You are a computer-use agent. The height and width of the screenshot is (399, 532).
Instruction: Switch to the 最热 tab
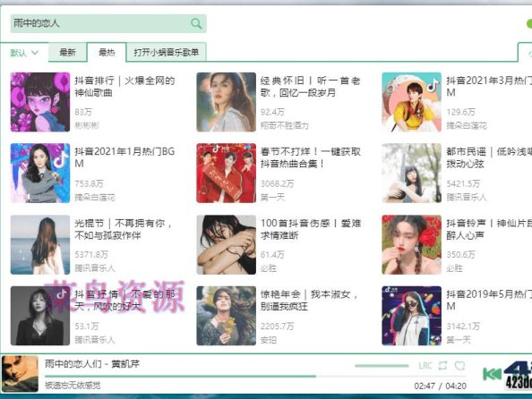point(107,52)
